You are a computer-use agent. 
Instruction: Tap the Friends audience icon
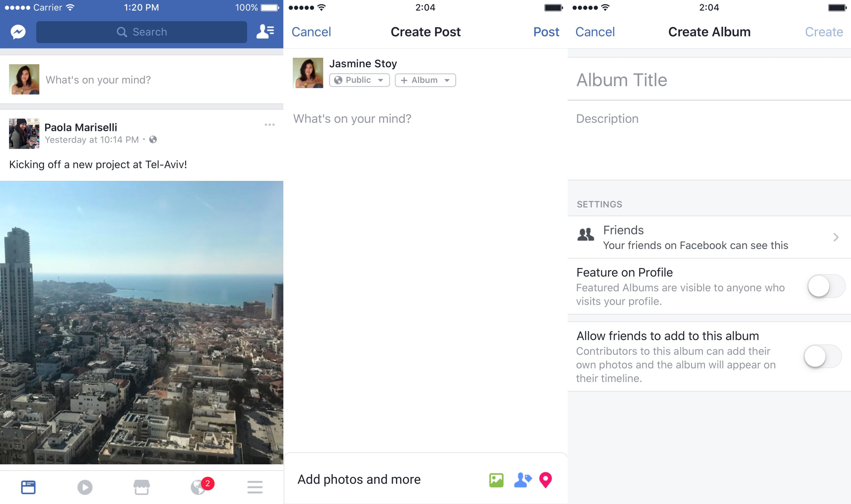pyautogui.click(x=585, y=234)
